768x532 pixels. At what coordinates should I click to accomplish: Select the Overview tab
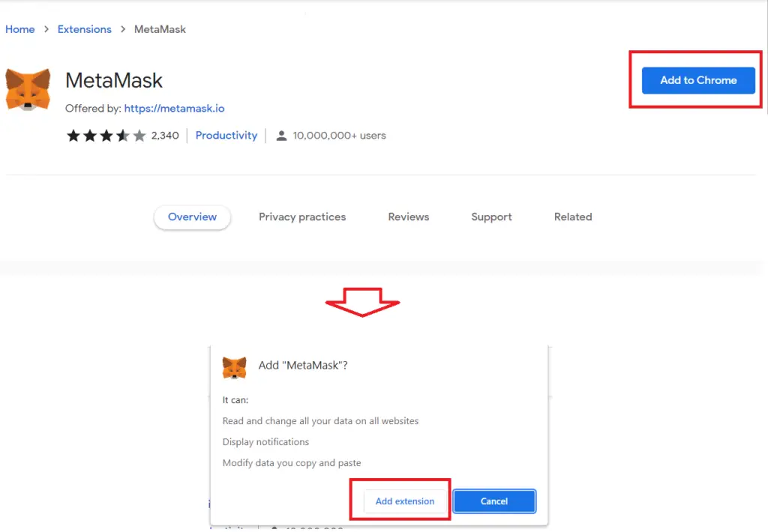(x=192, y=217)
